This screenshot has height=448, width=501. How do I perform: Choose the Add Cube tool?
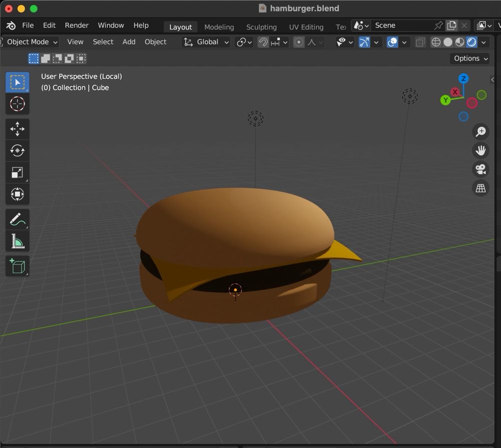[x=18, y=266]
